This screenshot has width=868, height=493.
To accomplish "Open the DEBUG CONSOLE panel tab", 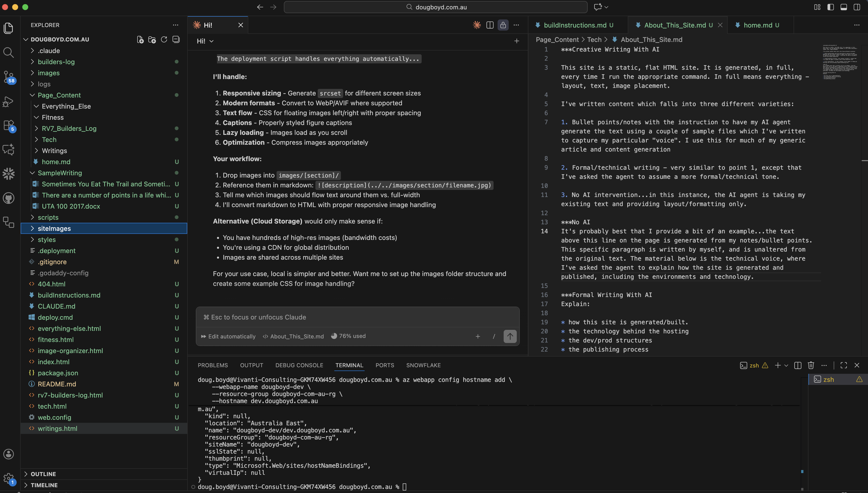I will 299,365.
